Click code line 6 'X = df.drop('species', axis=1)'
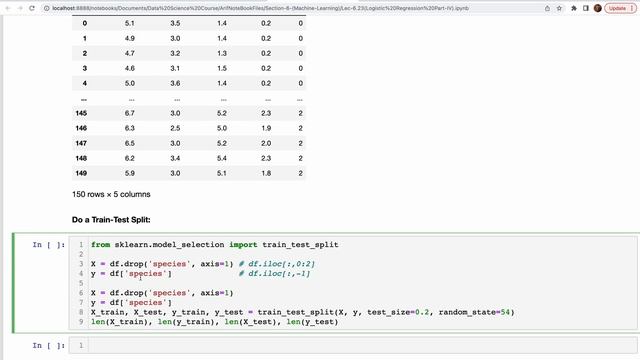Image resolution: width=640 pixels, height=360 pixels. (x=162, y=293)
